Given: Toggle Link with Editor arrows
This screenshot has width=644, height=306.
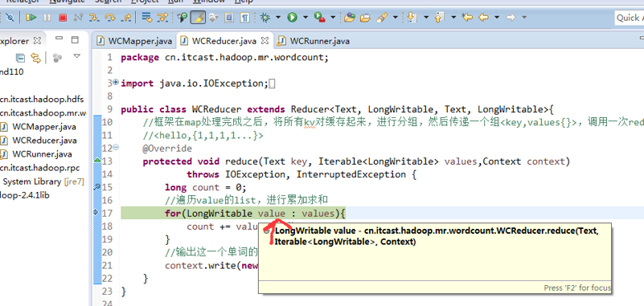Looking at the screenshot, I should [x=36, y=58].
